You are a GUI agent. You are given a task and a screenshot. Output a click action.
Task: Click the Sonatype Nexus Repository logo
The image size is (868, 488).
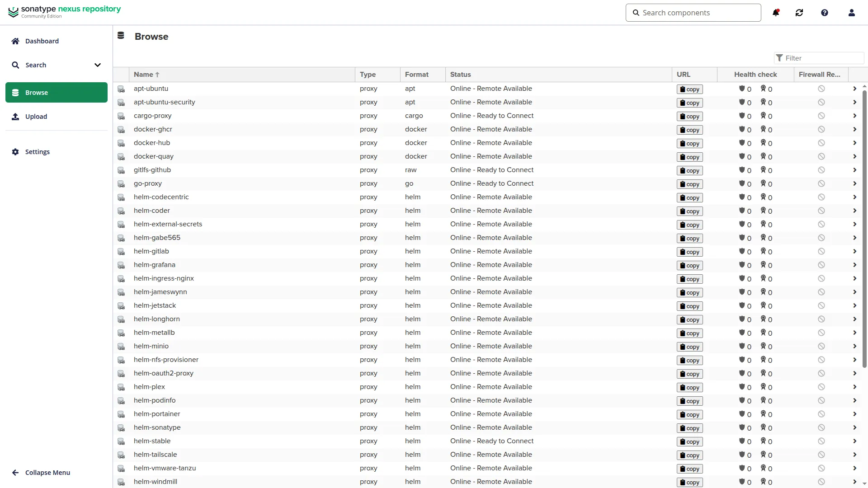pyautogui.click(x=65, y=12)
